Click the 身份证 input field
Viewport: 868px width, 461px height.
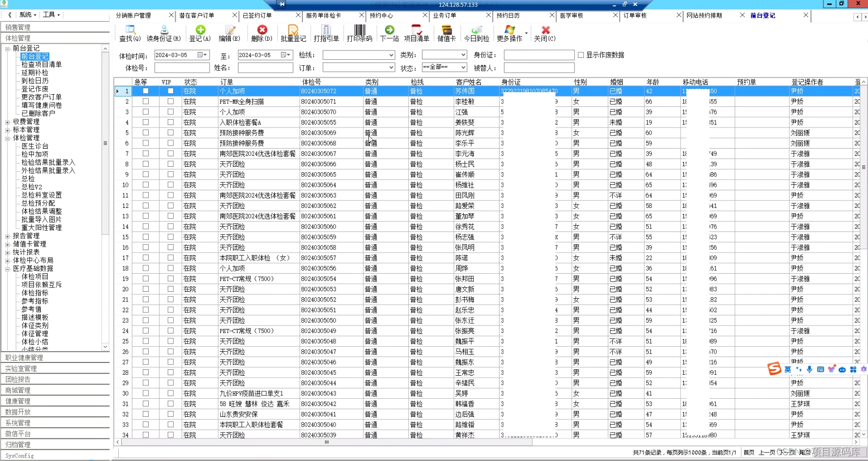point(539,55)
